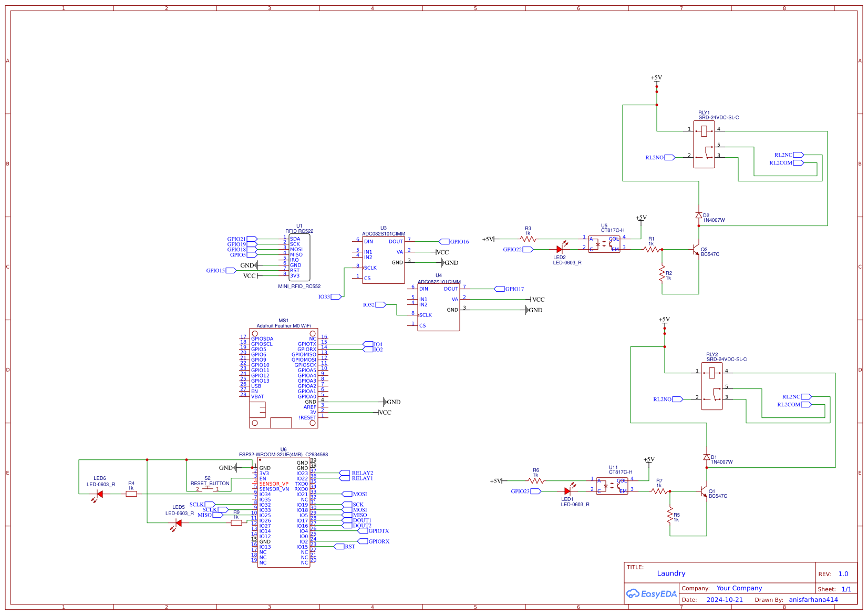Select the Date value 2024-10-21
Screen dimensions: 868x615
[726, 599]
